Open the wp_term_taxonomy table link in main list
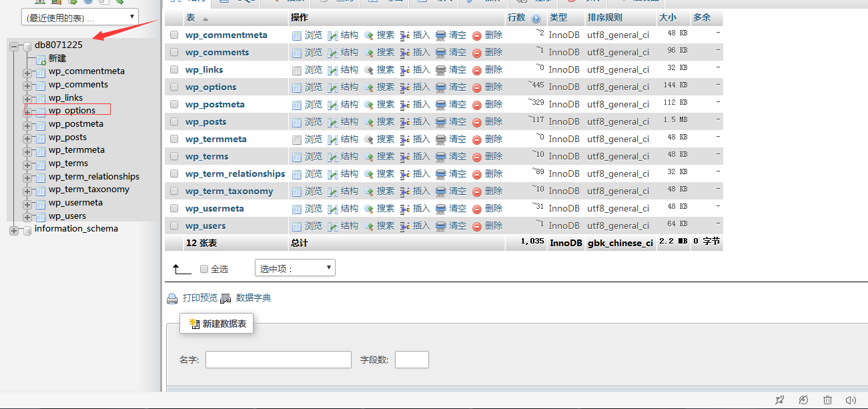Screen dimensions: 868x409 [x=230, y=191]
